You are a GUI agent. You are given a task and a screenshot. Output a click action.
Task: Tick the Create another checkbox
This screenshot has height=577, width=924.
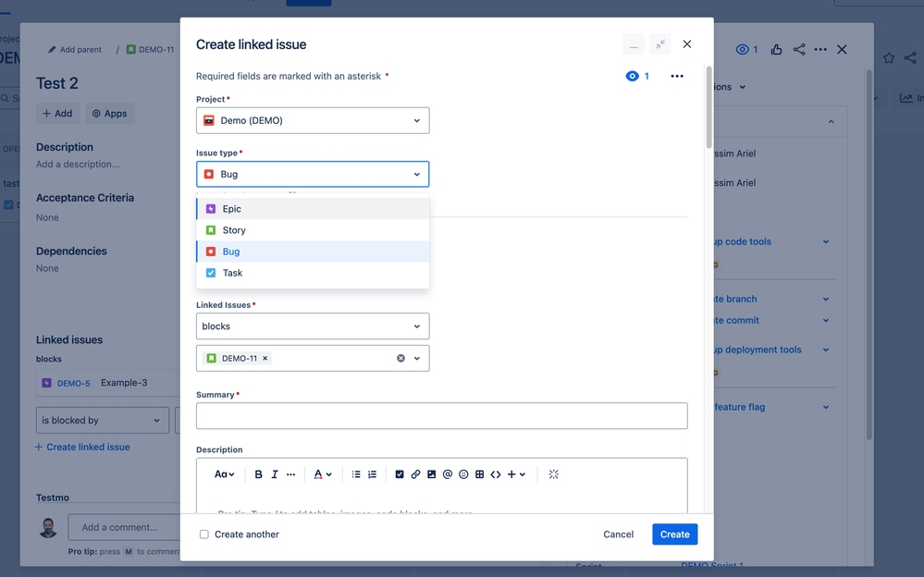[203, 534]
